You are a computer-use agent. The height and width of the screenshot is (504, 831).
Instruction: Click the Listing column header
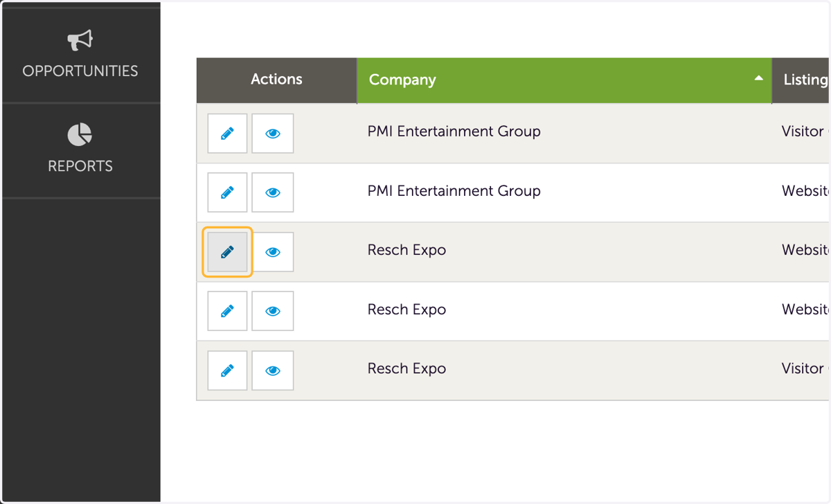pyautogui.click(x=801, y=80)
